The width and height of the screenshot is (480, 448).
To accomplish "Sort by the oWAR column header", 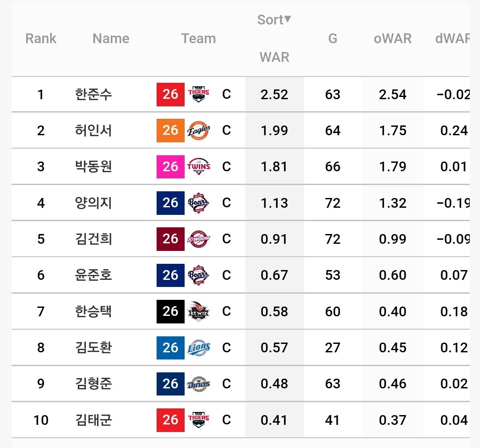I will 392,39.
